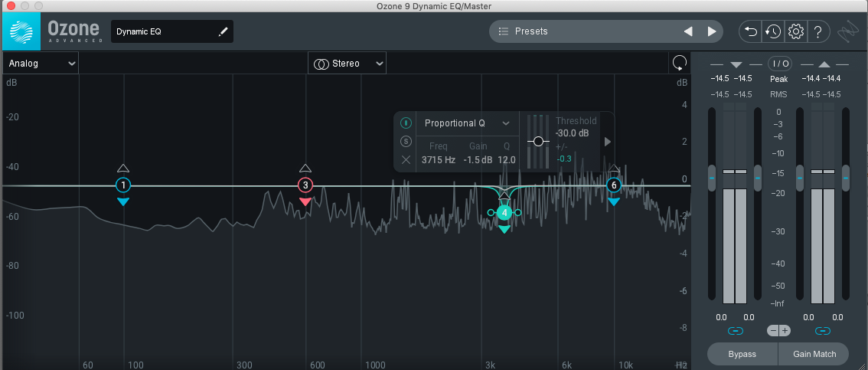868x370 pixels.
Task: Remove band 4 with the X icon
Action: pos(406,159)
